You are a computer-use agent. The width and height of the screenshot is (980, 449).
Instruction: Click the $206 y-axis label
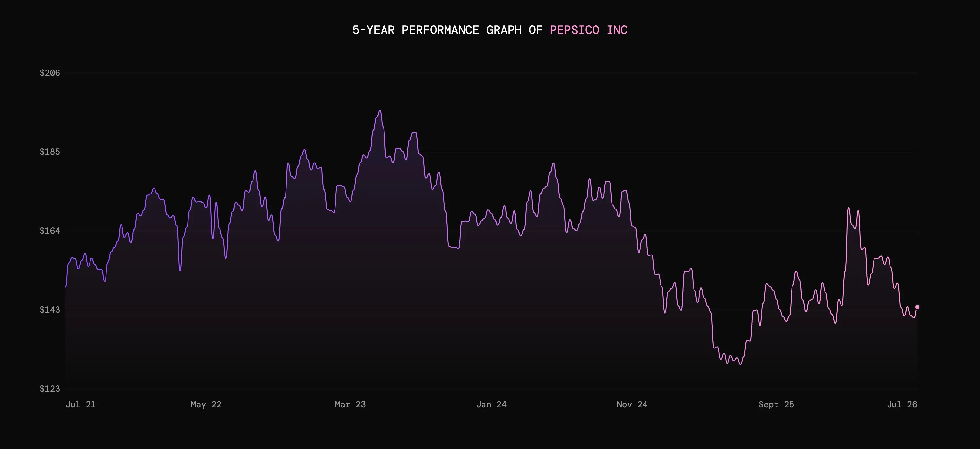tap(50, 73)
